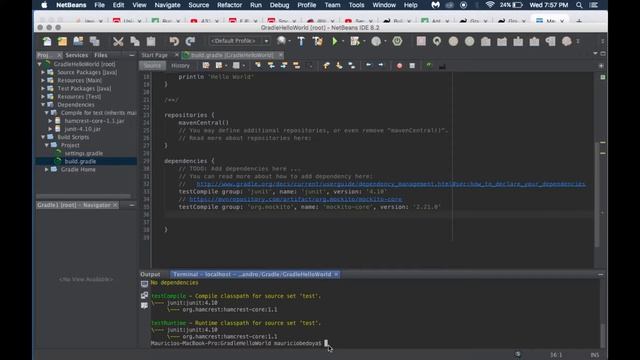
Task: Stop macro recording square icon
Action: tap(412, 66)
